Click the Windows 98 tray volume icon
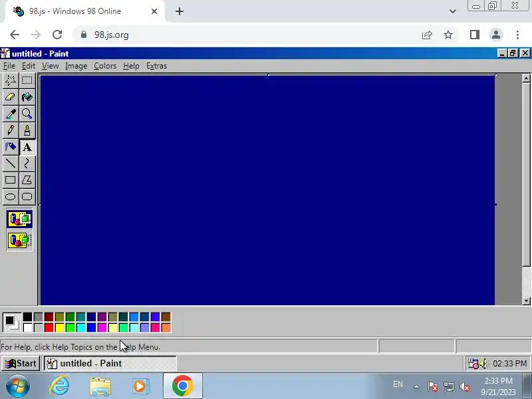This screenshot has width=532, height=399. (483, 364)
